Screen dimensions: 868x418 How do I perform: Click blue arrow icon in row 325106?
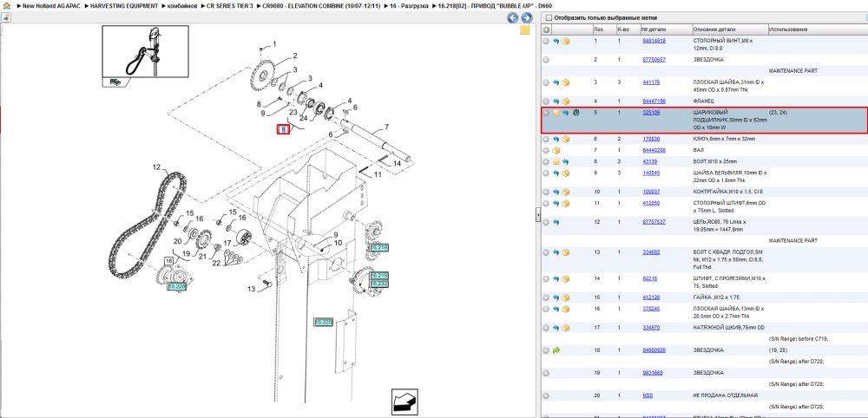(566, 113)
